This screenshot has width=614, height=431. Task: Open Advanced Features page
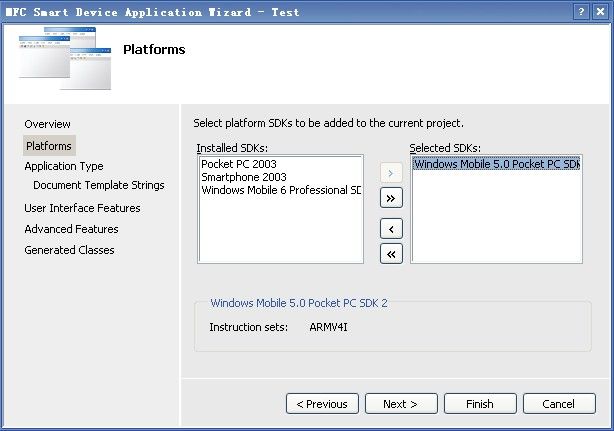pos(71,229)
